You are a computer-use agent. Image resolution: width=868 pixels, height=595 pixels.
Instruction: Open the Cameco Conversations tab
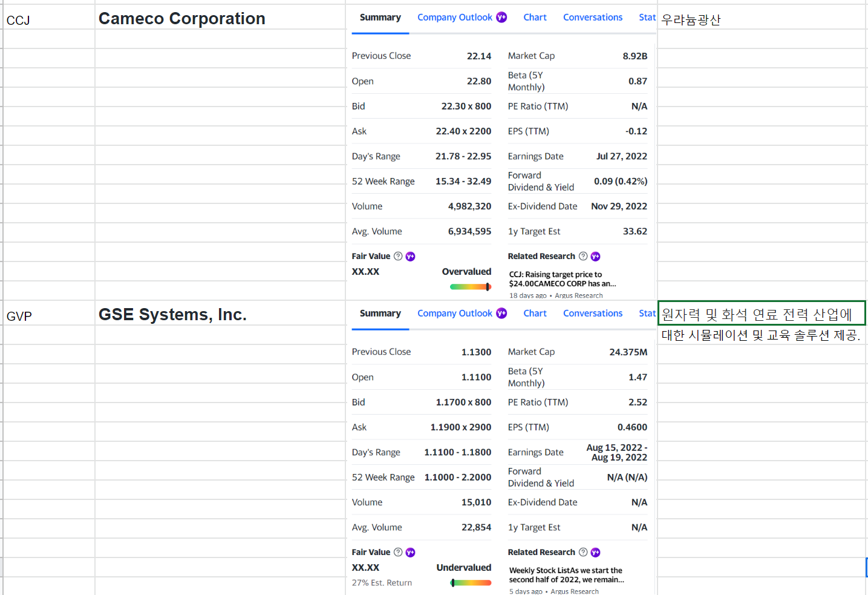point(593,18)
